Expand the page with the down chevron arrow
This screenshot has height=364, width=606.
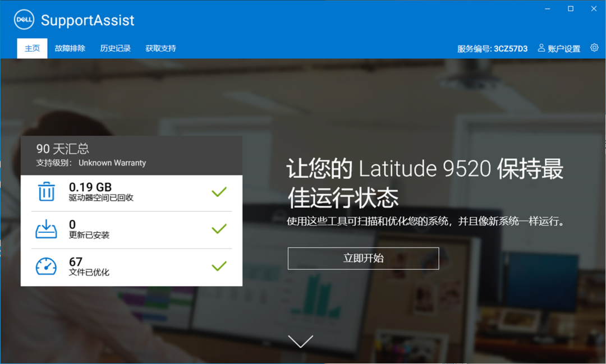click(301, 341)
